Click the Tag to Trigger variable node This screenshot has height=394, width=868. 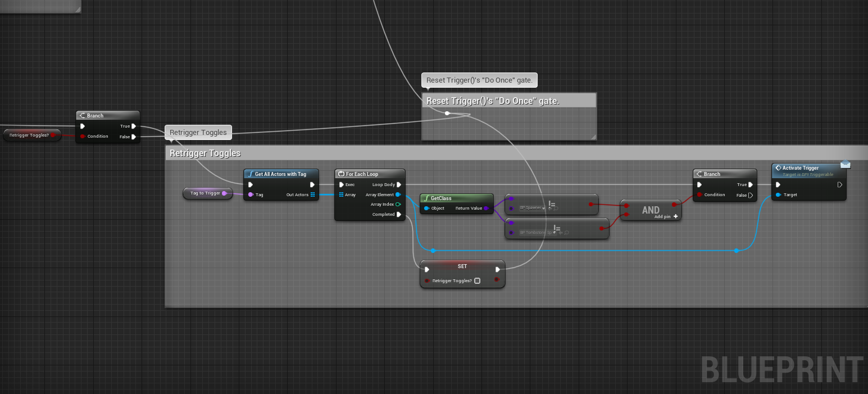205,193
